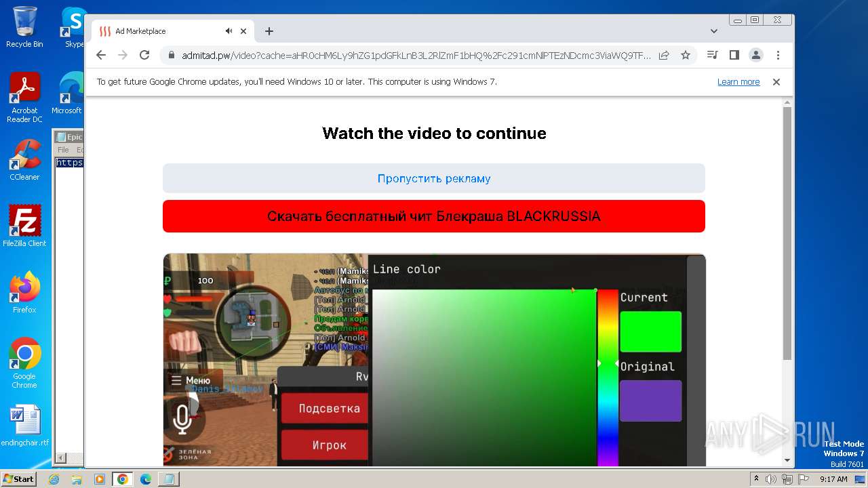
Task: Open the Google Chrome desktop shortcut
Action: (x=24, y=363)
